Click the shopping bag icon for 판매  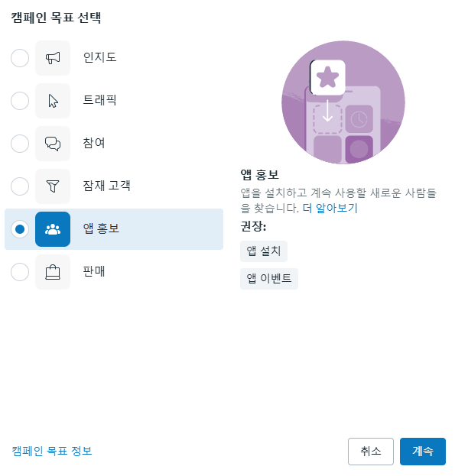click(53, 272)
